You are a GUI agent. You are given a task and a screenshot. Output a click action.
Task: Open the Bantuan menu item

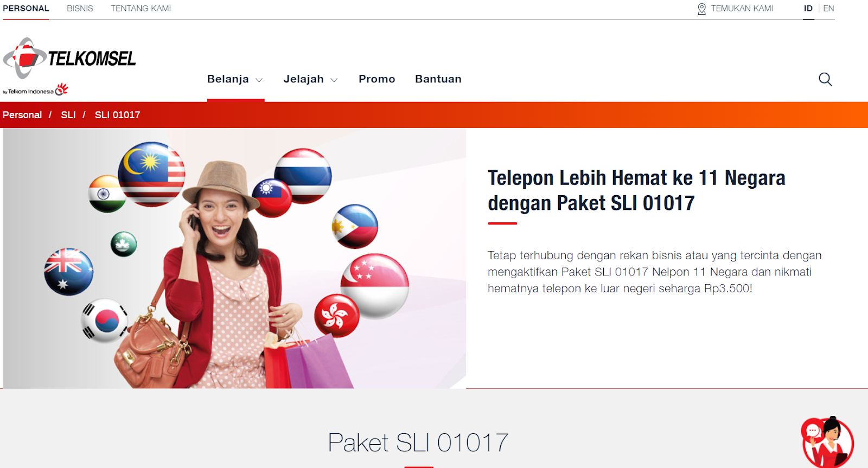tap(438, 79)
